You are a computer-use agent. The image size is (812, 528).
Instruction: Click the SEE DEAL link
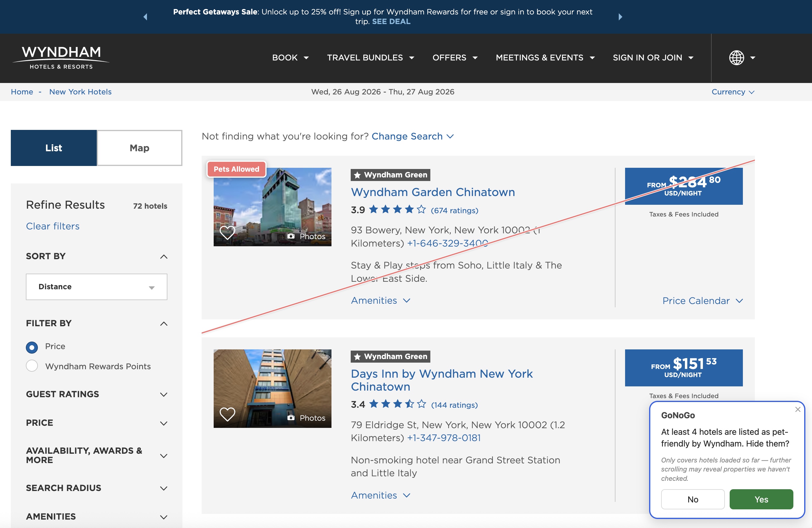tap(391, 22)
